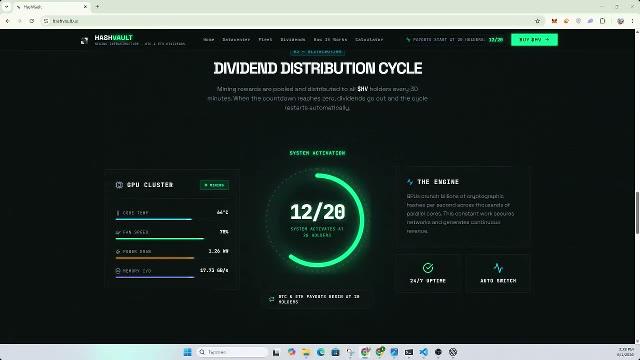
Task: Select the HashVault browser tab
Action: pos(52,7)
